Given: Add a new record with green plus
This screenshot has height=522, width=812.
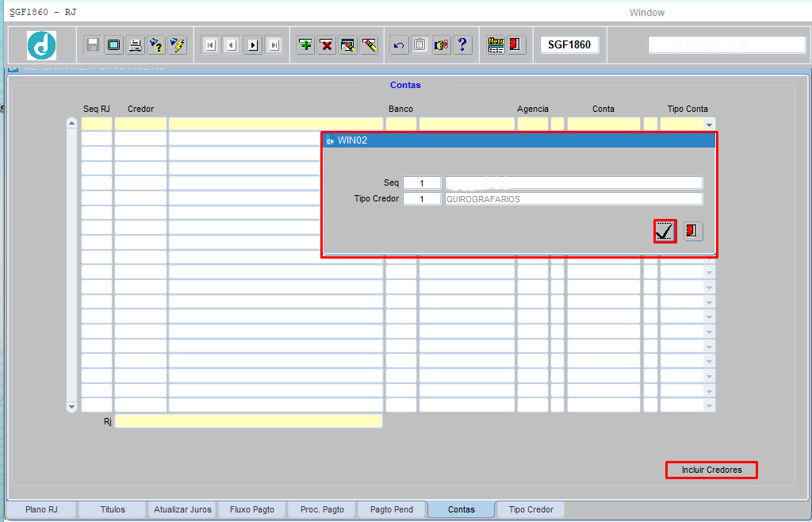Looking at the screenshot, I should [305, 45].
